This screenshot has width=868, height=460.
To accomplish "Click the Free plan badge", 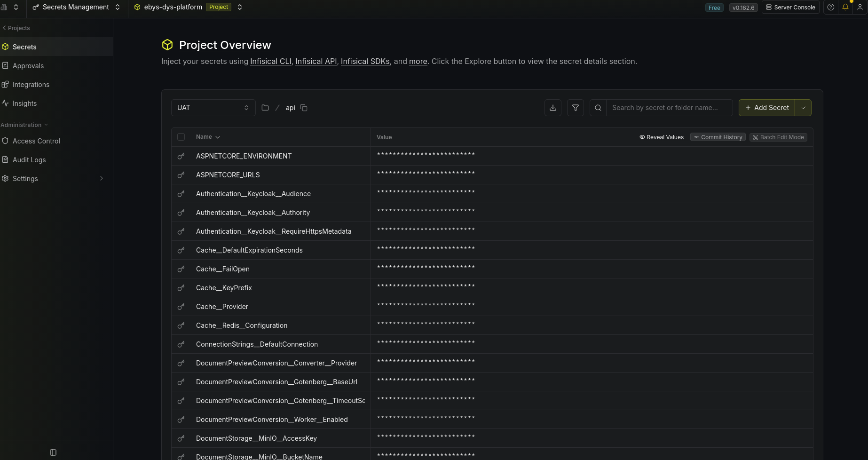I will [x=714, y=8].
